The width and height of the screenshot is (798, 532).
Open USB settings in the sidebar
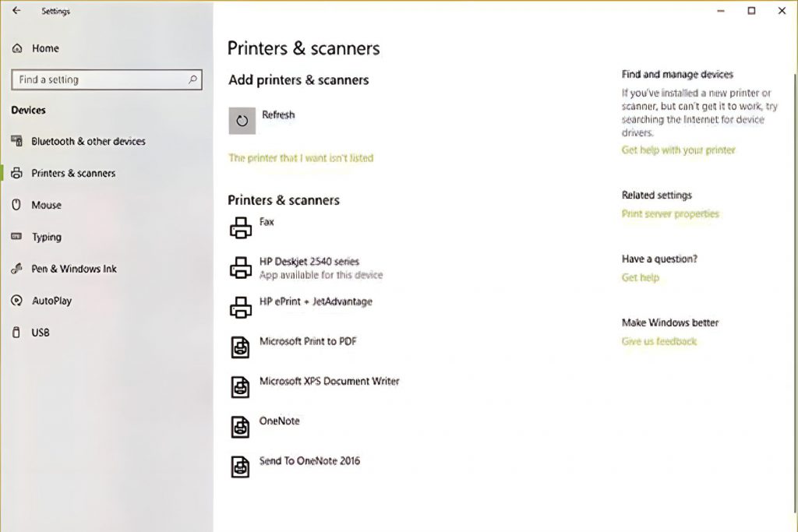(40, 333)
